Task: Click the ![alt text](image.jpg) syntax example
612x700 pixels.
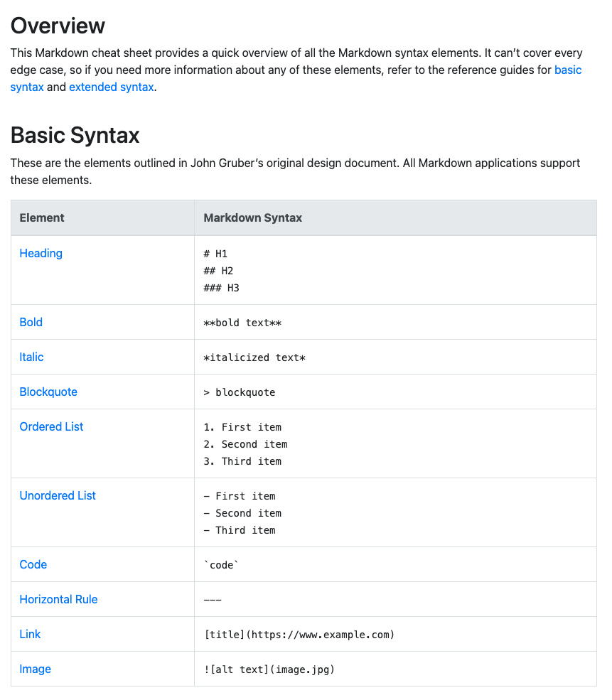Action: point(269,670)
